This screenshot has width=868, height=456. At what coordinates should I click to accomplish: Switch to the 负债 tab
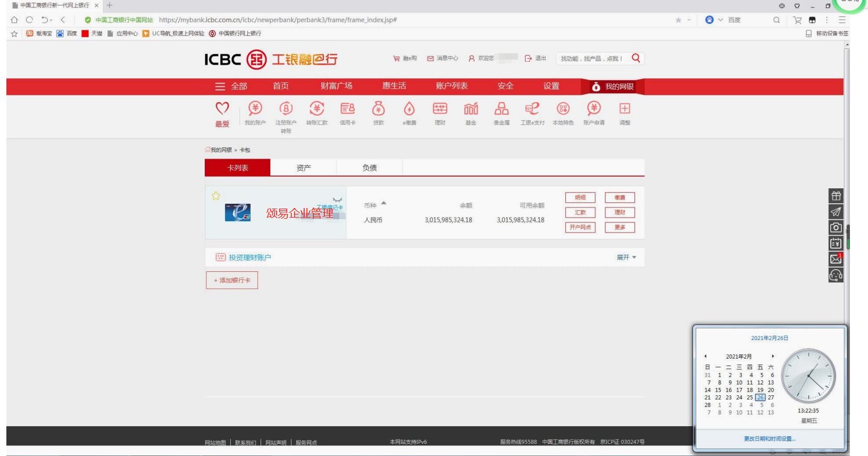370,168
